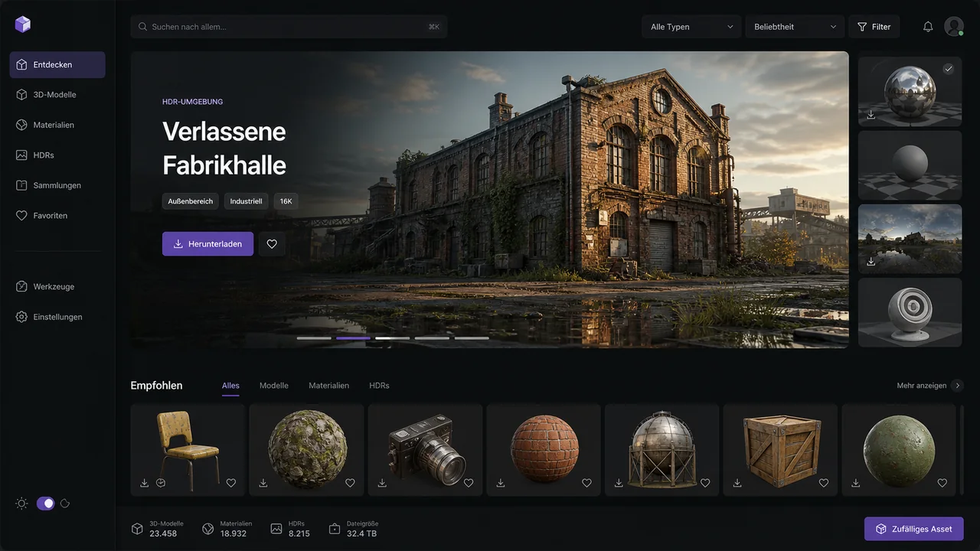Switch to the Materialien tab under Empfohlen

329,386
